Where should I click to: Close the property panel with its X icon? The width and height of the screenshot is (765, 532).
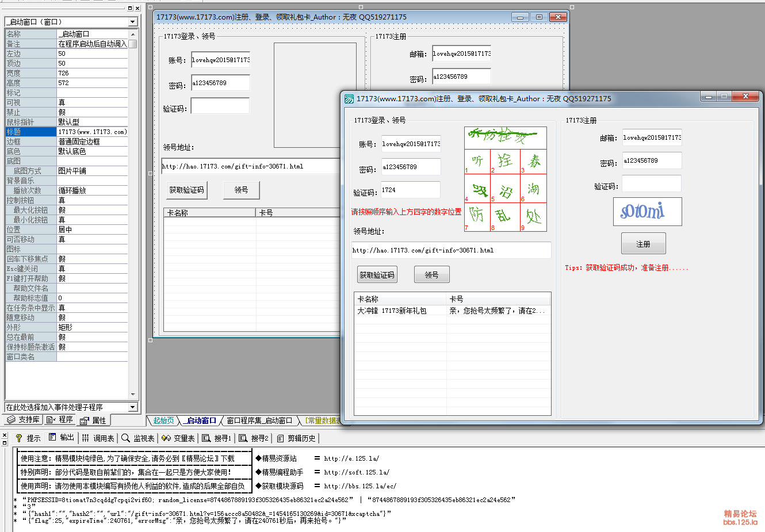pyautogui.click(x=137, y=8)
